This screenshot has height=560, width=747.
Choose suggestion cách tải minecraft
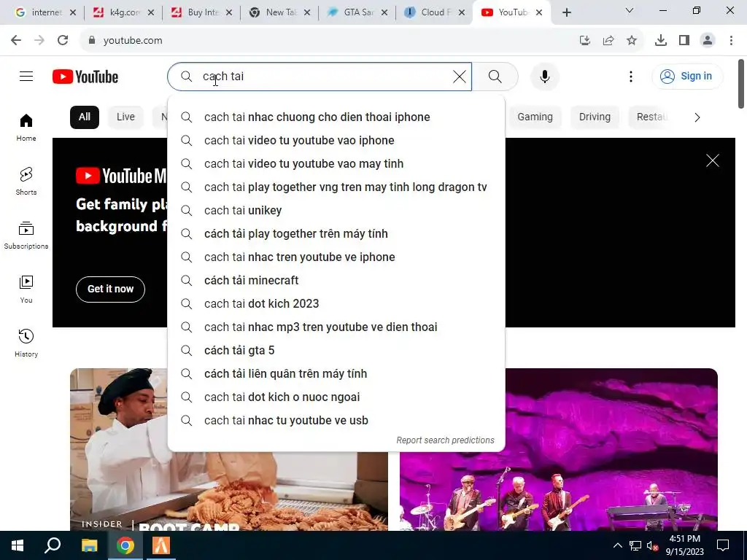[x=336, y=281]
